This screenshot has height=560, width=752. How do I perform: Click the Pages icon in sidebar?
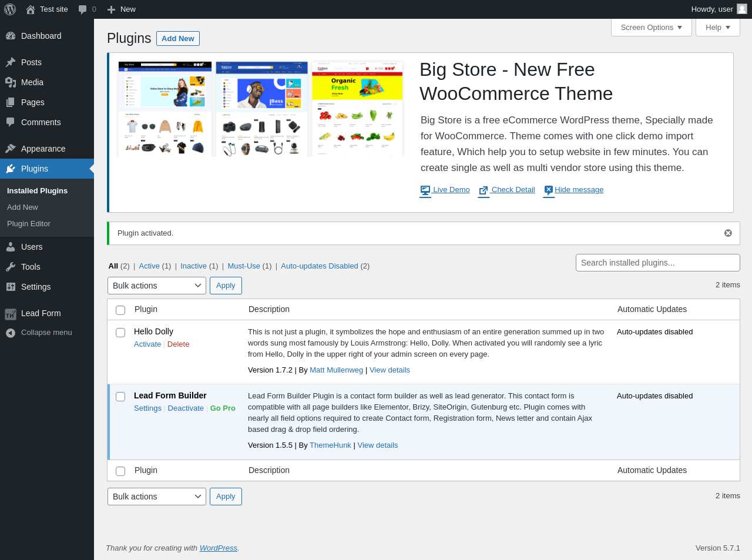[x=11, y=102]
